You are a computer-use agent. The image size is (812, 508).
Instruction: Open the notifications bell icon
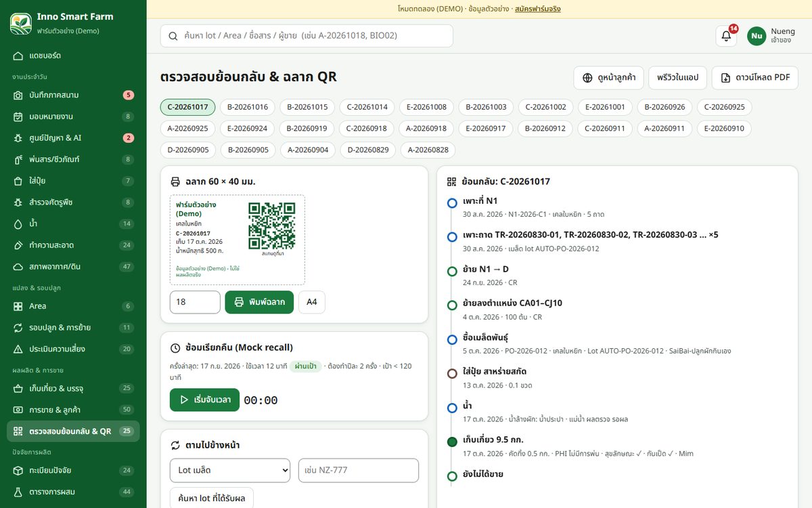point(726,36)
